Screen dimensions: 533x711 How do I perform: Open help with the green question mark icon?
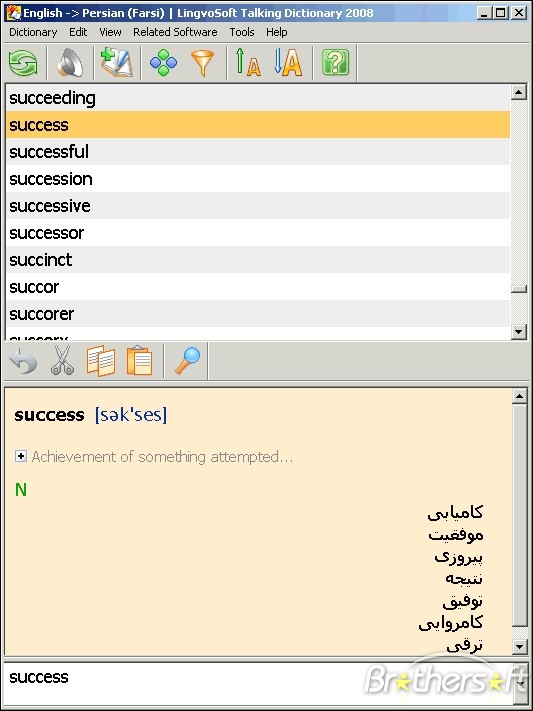tap(335, 63)
